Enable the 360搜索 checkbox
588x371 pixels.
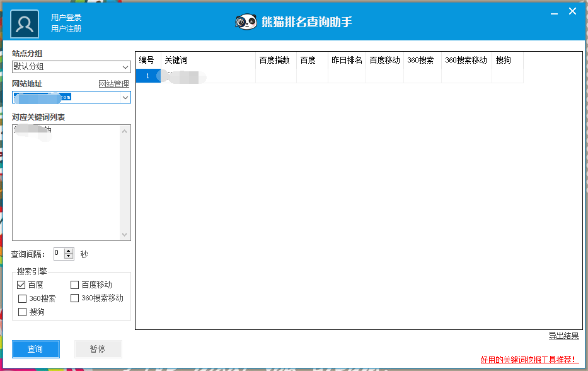pos(23,298)
